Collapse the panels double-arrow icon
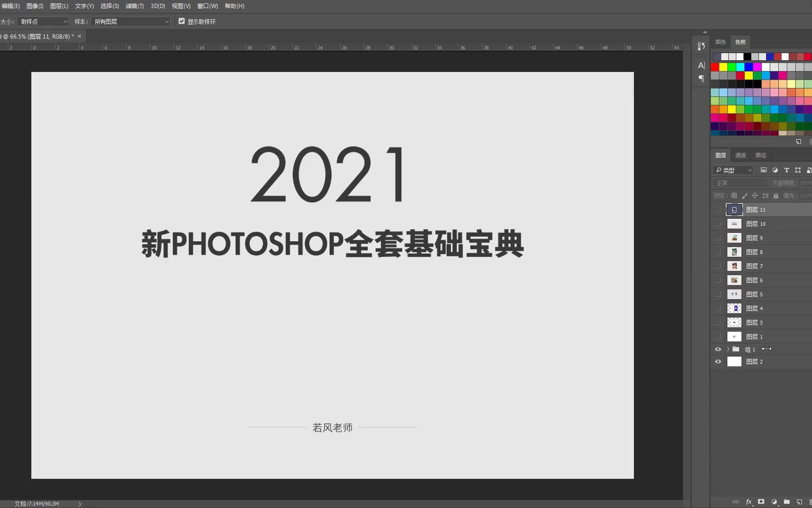The width and height of the screenshot is (812, 508). (x=705, y=32)
